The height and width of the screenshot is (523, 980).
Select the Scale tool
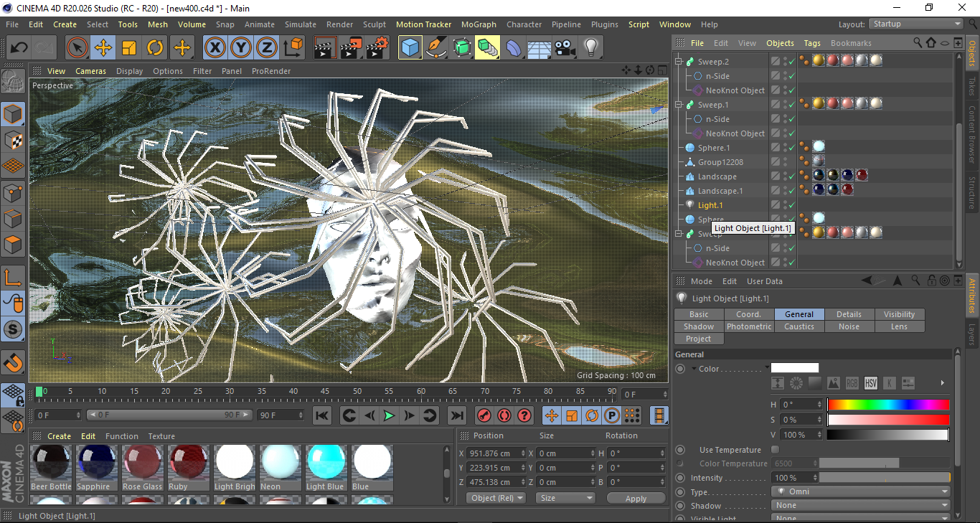tap(129, 48)
